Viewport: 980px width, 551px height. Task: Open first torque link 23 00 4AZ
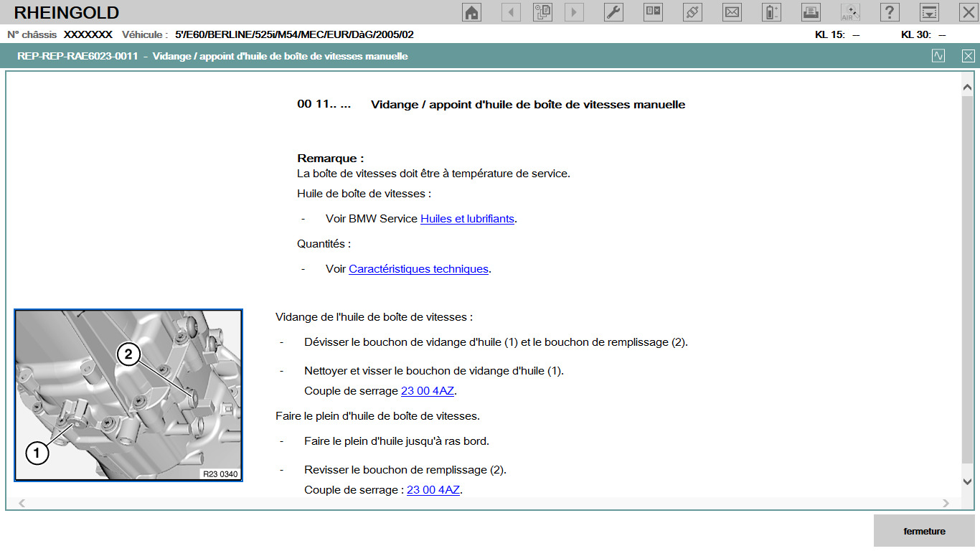[x=428, y=391]
